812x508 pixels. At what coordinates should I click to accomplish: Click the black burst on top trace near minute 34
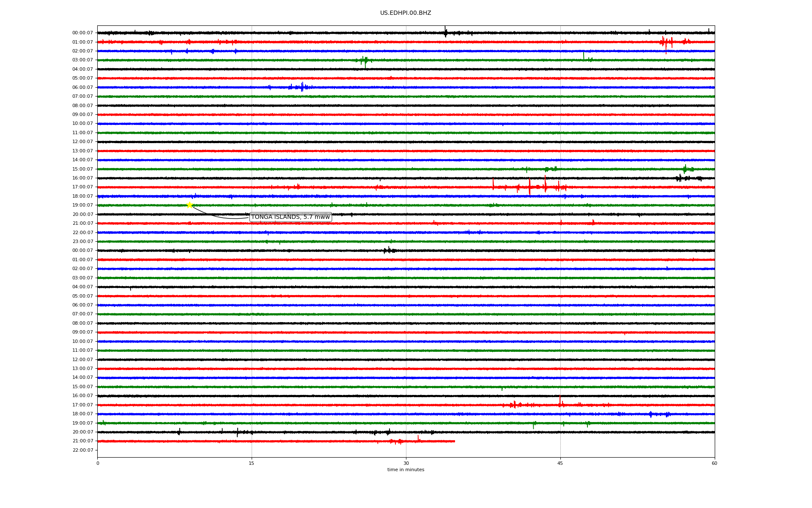[x=445, y=32]
